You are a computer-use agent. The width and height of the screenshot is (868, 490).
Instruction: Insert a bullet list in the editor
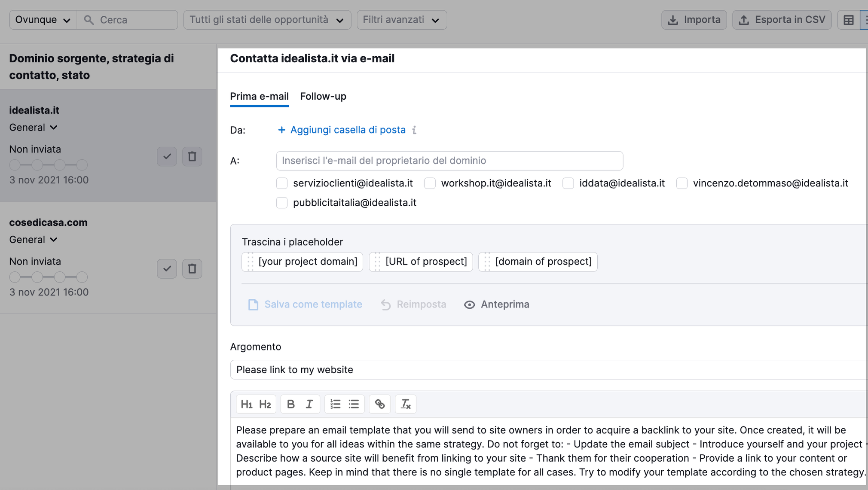pos(353,404)
